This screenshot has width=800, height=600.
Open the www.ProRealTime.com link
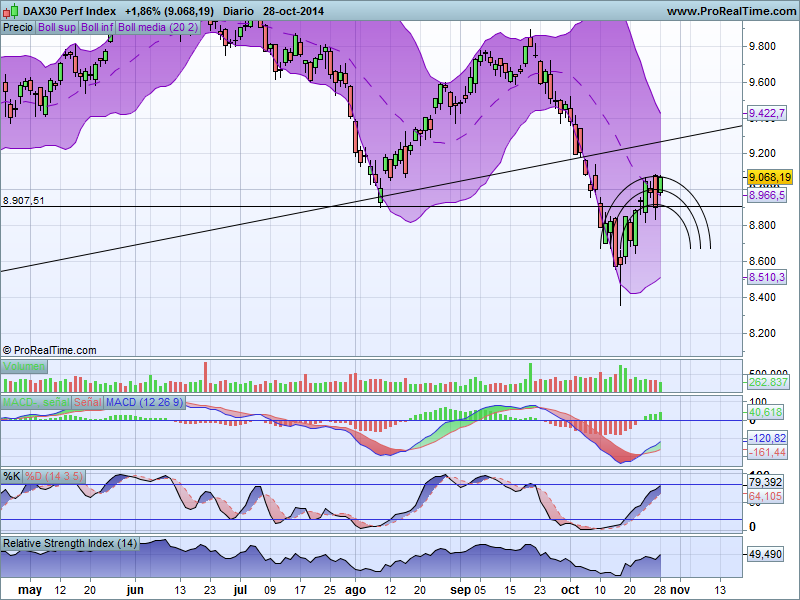[732, 11]
